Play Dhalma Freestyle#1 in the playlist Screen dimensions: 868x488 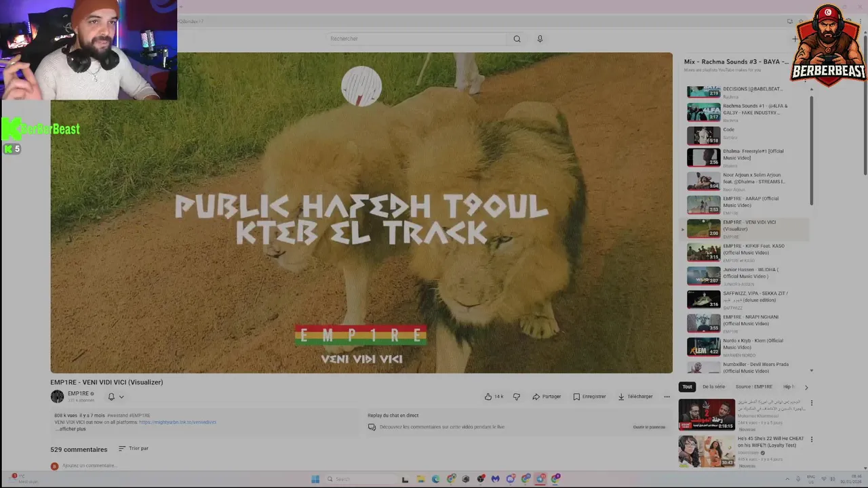(746, 158)
